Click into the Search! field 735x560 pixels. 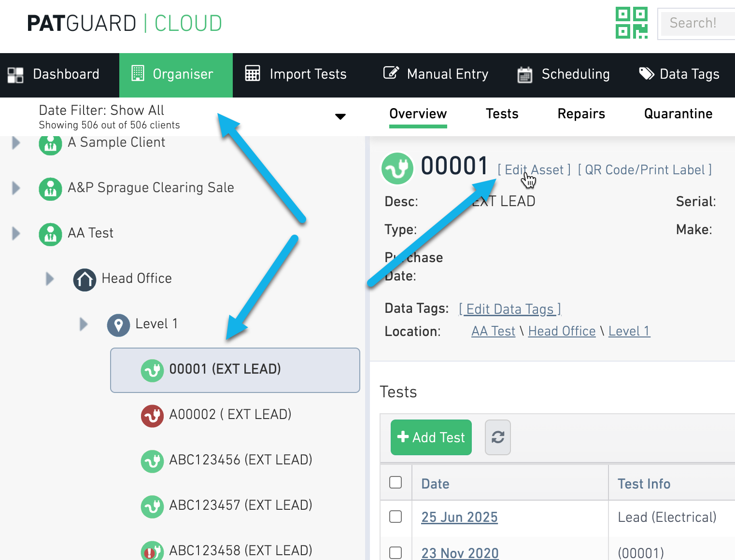click(698, 23)
